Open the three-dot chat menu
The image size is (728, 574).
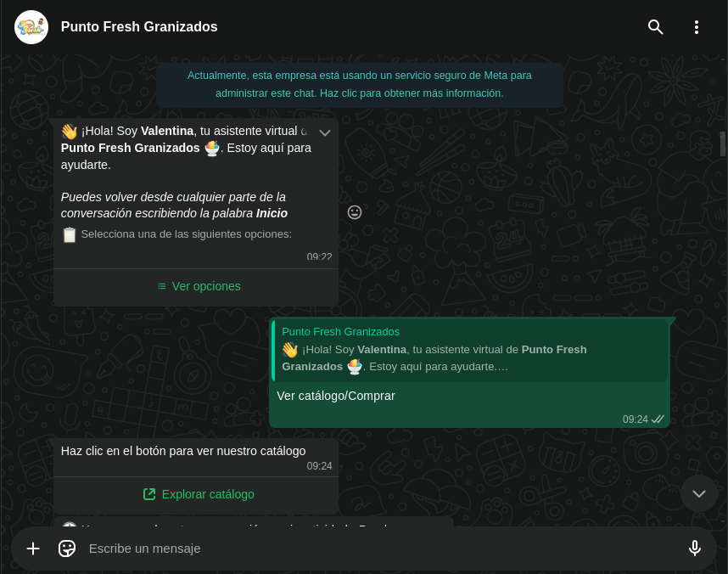(697, 27)
